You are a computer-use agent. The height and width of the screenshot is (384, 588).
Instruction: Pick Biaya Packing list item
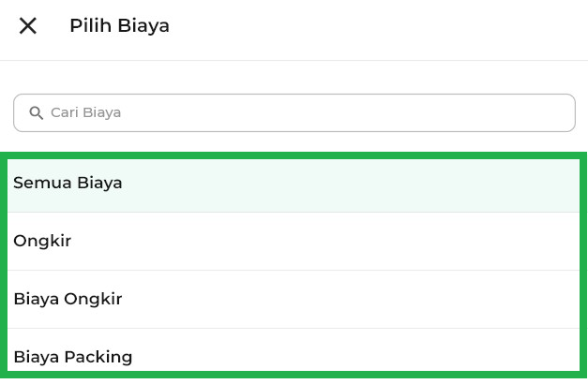point(294,354)
